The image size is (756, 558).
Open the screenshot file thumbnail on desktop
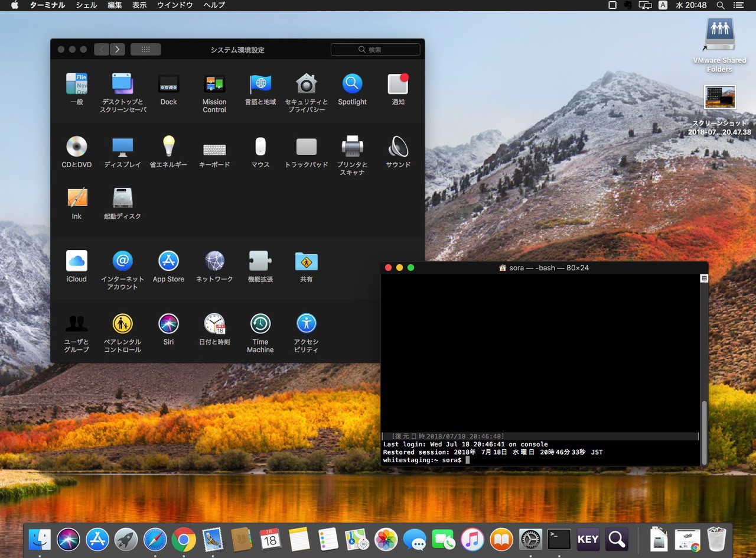pyautogui.click(x=719, y=98)
